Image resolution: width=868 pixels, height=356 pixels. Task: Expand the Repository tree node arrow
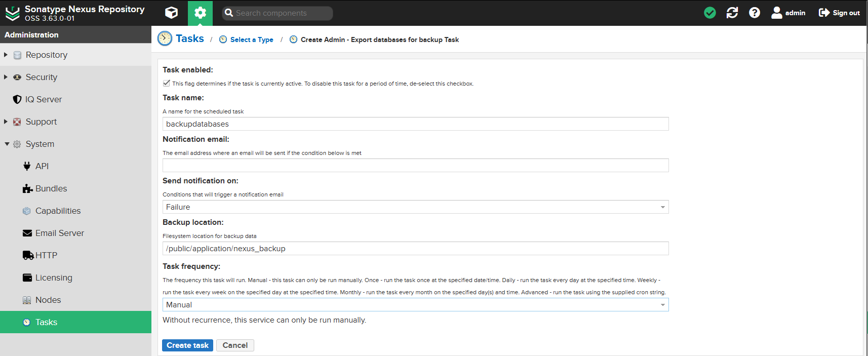tap(6, 55)
